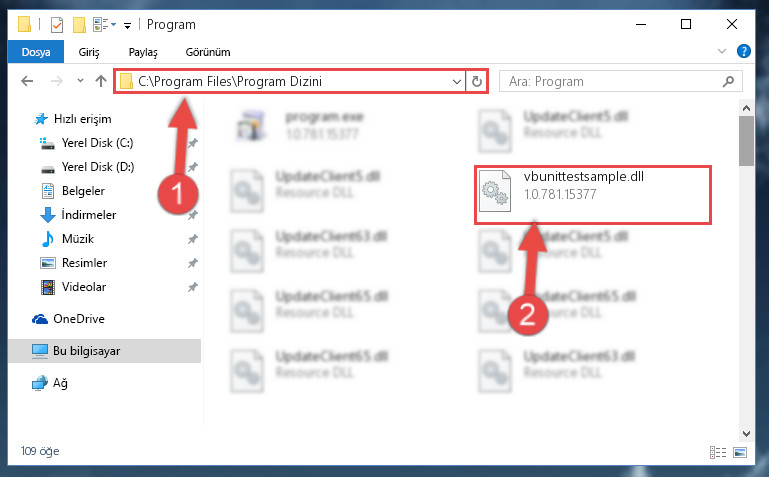The height and width of the screenshot is (477, 769).
Task: Open recent locations dropdown arrow
Action: pyautogui.click(x=80, y=81)
